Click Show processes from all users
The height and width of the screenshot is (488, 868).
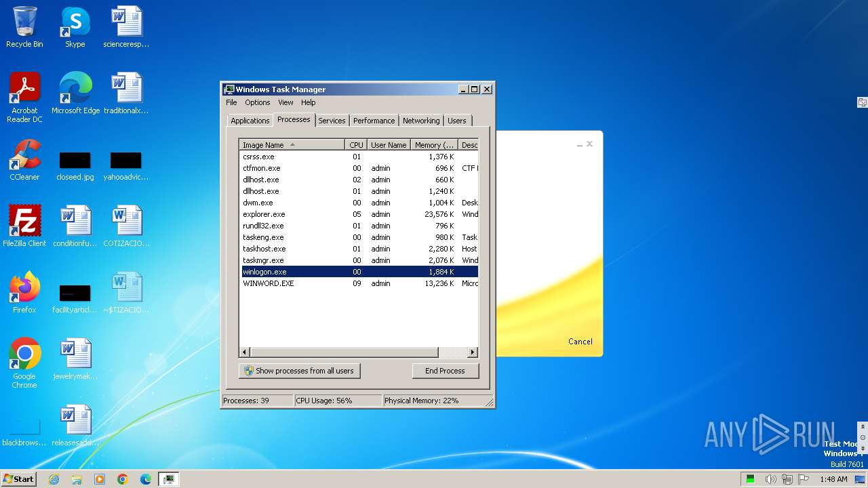tap(299, 371)
